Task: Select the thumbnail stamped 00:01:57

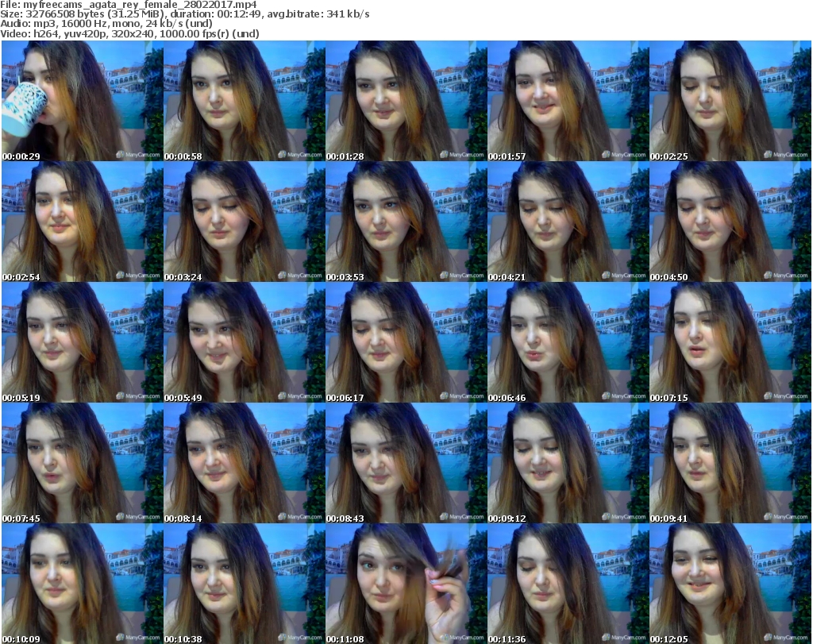Action: [568, 101]
